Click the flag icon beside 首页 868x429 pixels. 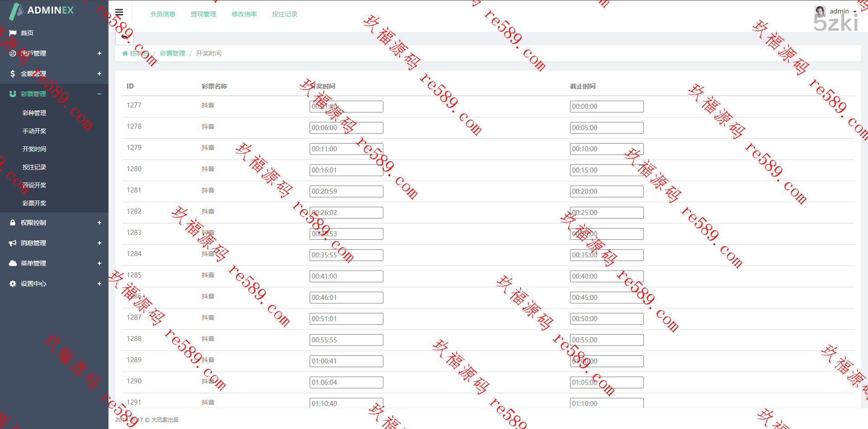click(x=13, y=33)
